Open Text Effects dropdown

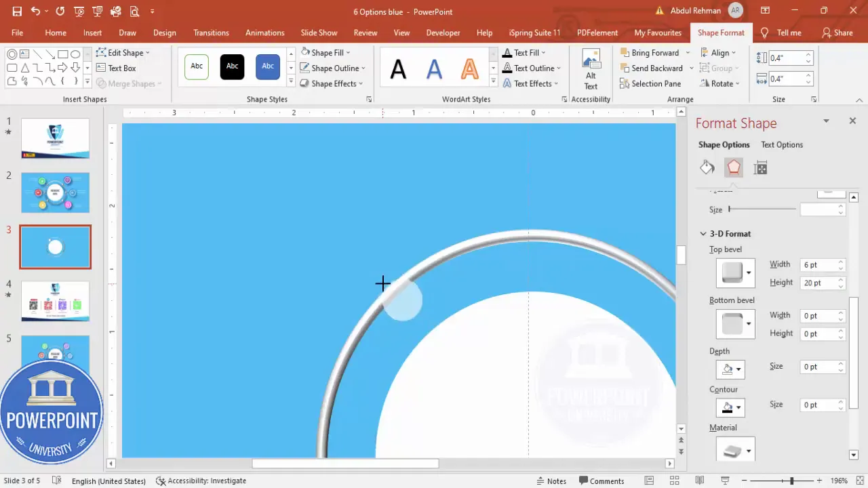[530, 83]
